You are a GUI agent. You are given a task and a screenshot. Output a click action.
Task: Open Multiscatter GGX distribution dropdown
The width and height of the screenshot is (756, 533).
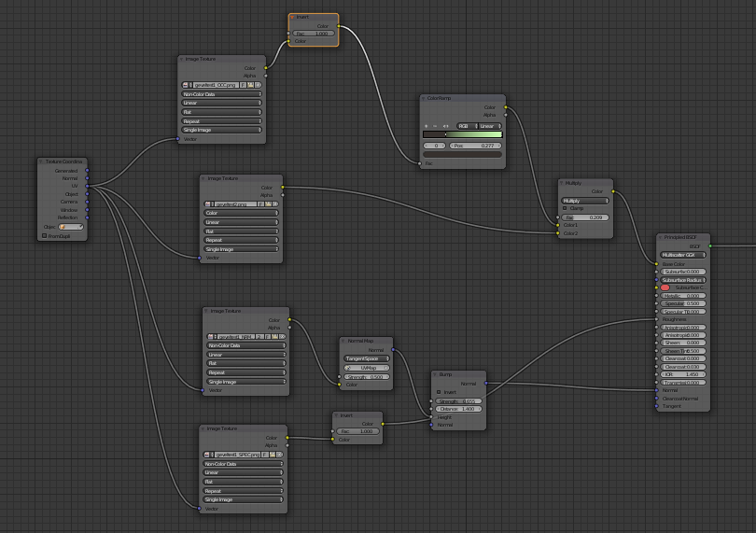[683, 255]
